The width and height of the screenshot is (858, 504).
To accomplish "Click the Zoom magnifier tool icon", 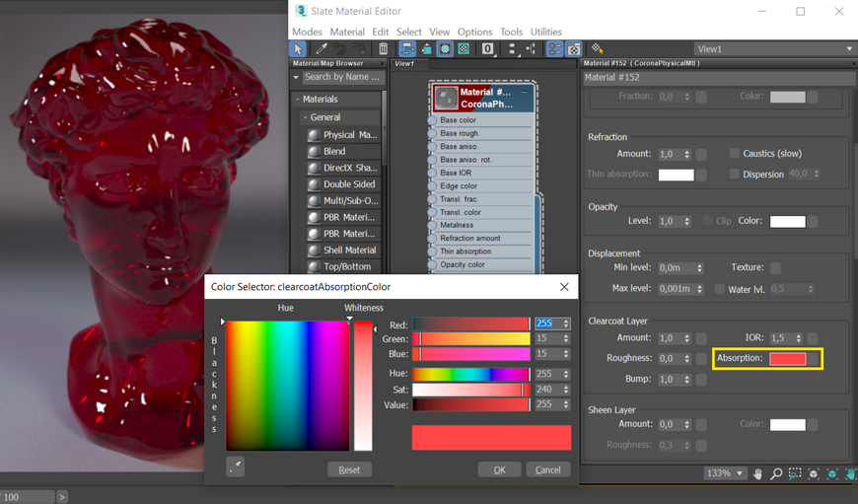I will pos(776,473).
